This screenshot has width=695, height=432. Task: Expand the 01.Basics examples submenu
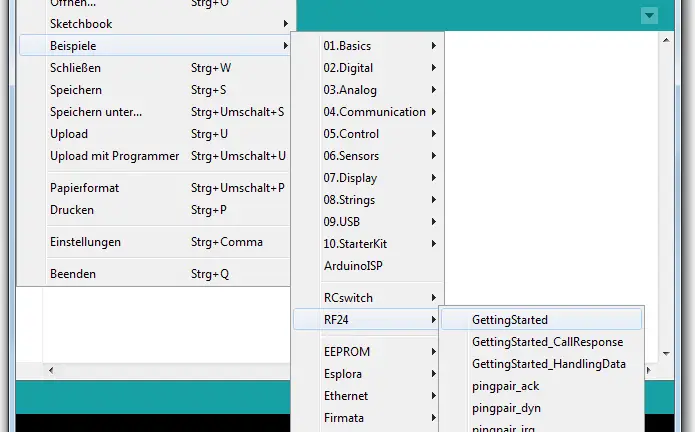368,46
